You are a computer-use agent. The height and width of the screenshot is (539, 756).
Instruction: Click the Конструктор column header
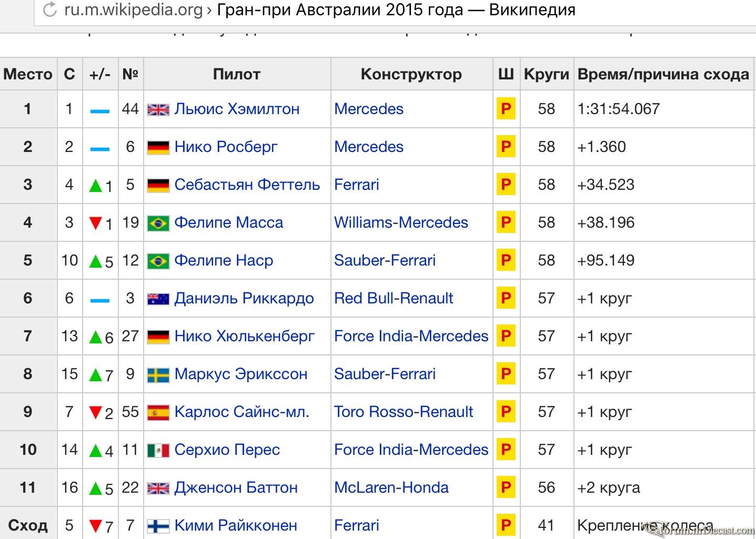click(411, 74)
